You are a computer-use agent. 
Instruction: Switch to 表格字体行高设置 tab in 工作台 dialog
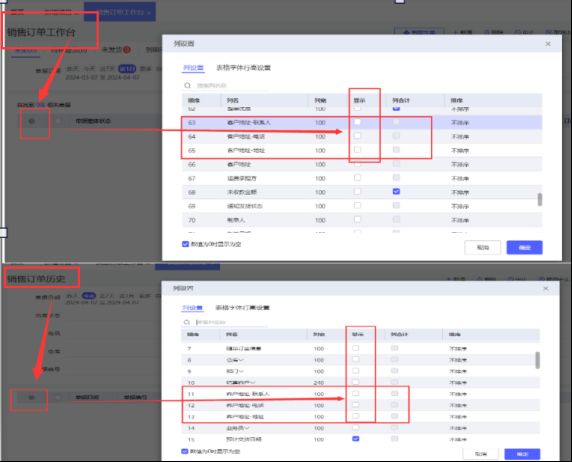coord(243,68)
